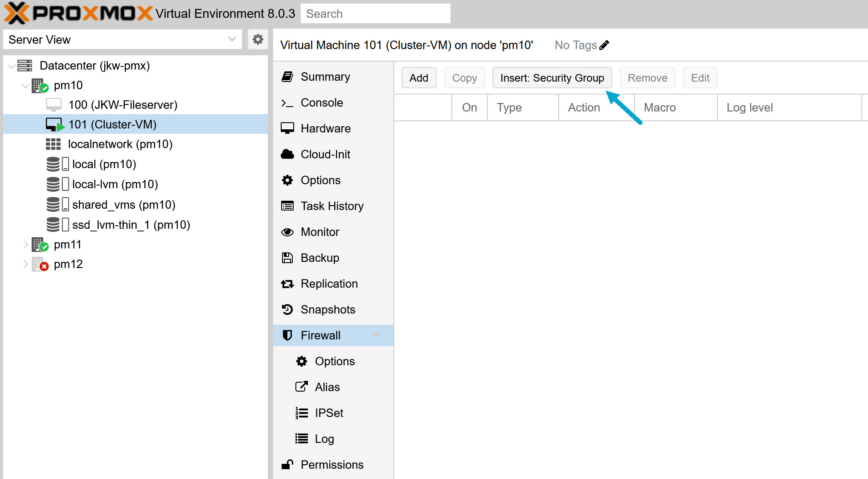Open the Cloud-Init settings
This screenshot has height=479, width=868.
click(325, 154)
